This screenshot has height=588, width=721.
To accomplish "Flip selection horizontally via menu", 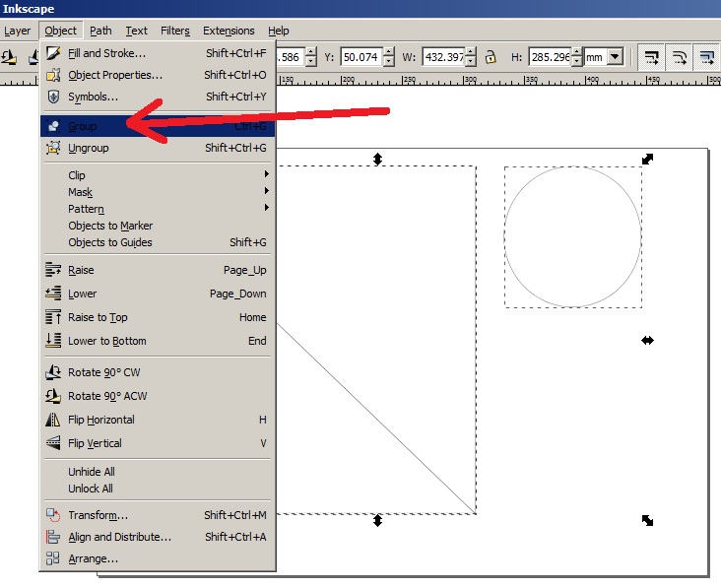I will tap(158, 420).
